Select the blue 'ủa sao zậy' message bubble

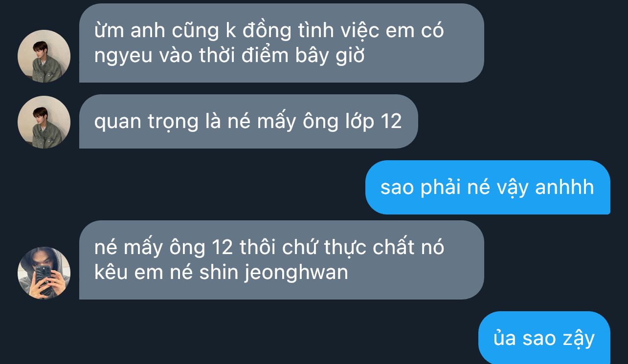[x=544, y=338]
